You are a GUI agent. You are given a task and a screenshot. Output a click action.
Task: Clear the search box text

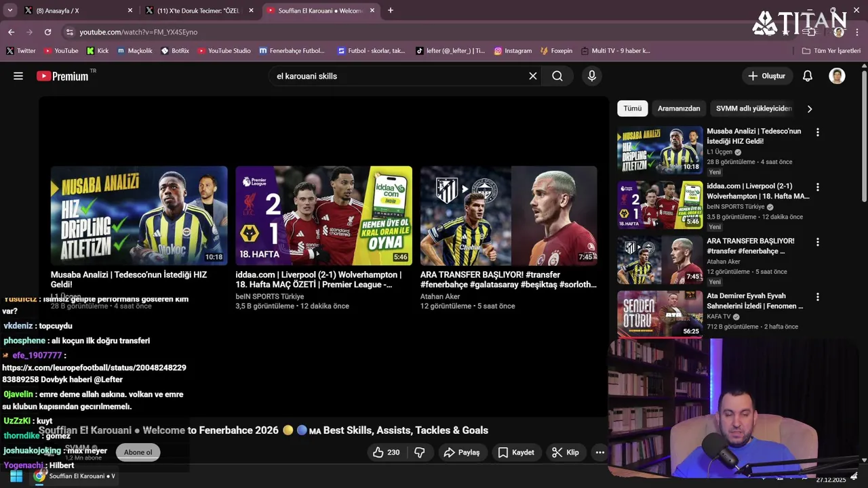[x=533, y=76]
